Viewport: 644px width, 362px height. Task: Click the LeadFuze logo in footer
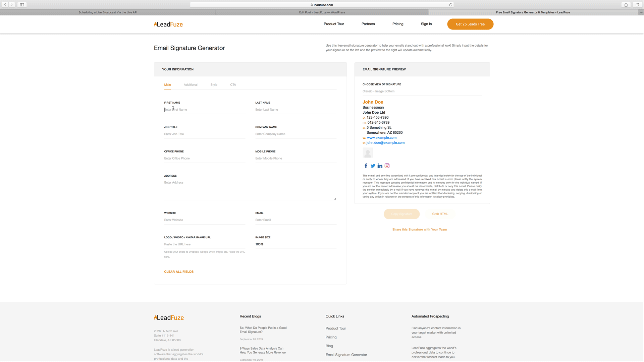169,317
